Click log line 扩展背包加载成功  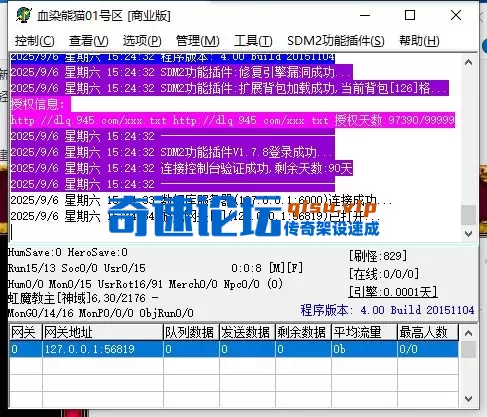(x=229, y=88)
